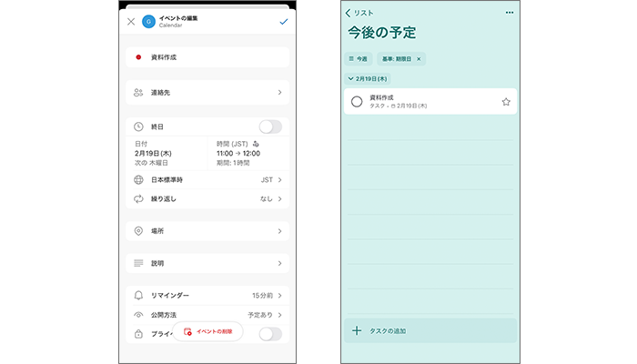Tap the icon next to 時間 (JST)

256,144
